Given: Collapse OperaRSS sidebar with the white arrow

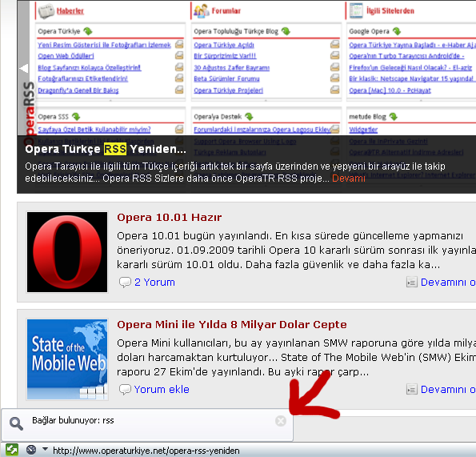Looking at the screenshot, I should click(x=24, y=68).
